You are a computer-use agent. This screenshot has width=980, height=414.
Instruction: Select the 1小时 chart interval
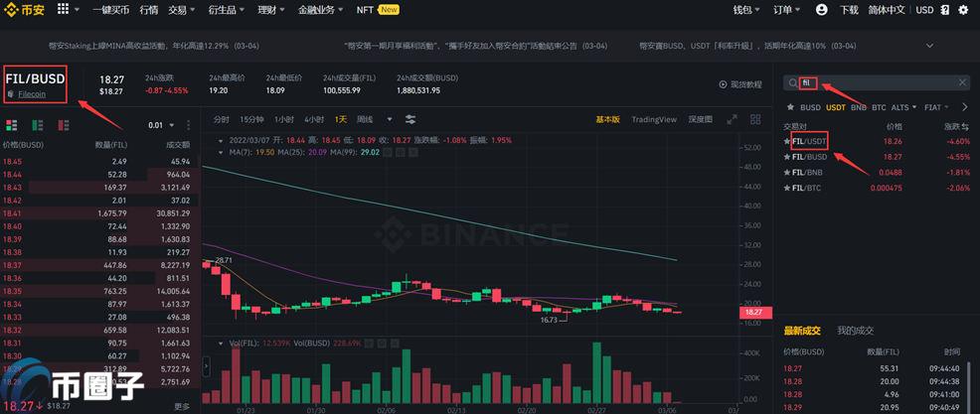click(284, 119)
